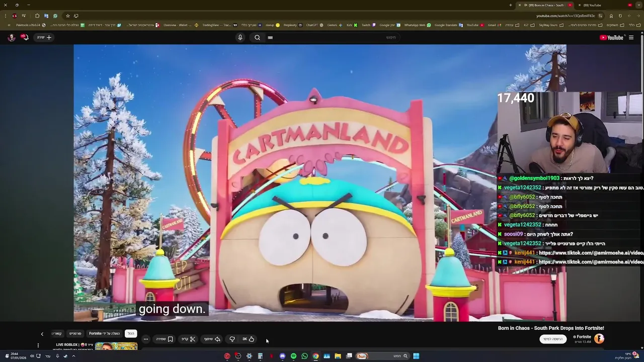Open the ChatGPT bookmark
This screenshot has width=644, height=362.
click(314, 25)
